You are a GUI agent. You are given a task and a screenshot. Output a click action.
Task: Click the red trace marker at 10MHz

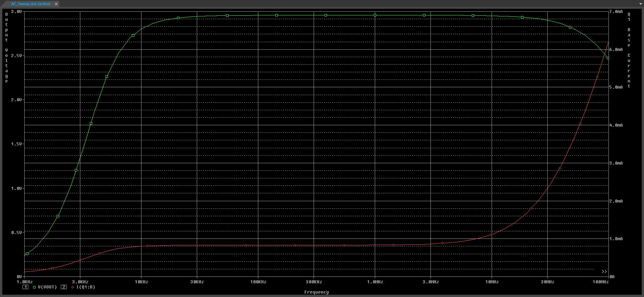point(491,235)
